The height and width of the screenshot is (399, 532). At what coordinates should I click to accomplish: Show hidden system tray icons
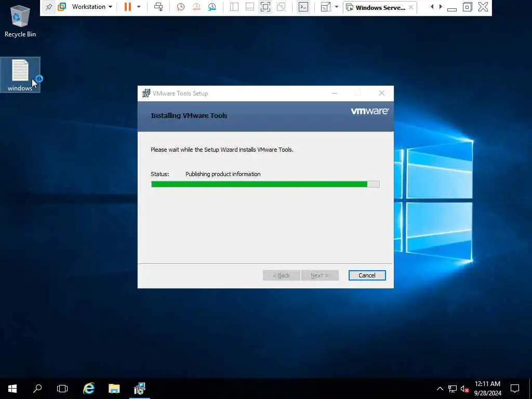point(440,389)
